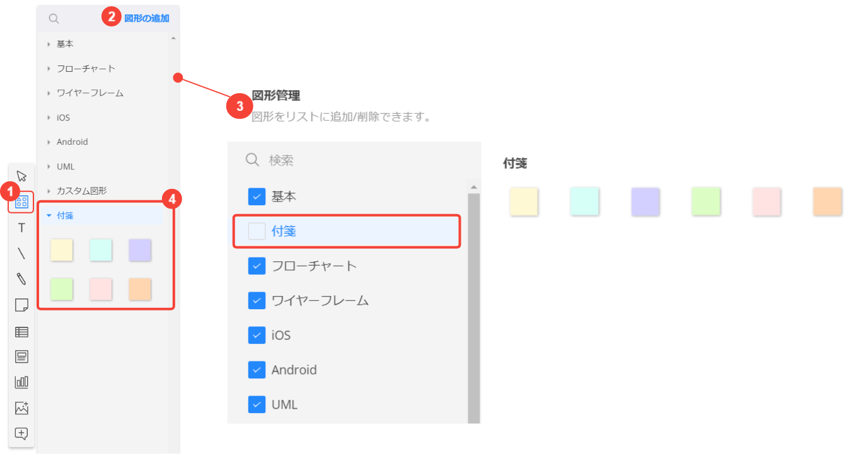Click the shape panel search icon
The height and width of the screenshot is (454, 868).
click(x=54, y=19)
